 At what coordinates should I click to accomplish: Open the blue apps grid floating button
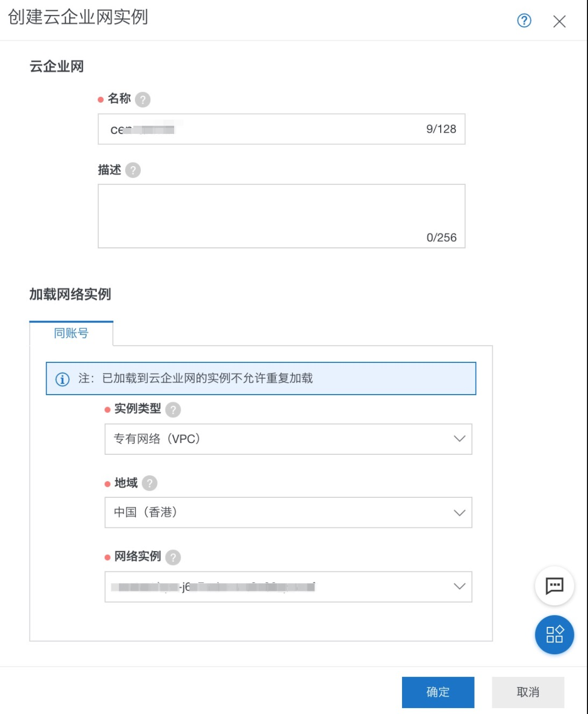[x=554, y=634]
